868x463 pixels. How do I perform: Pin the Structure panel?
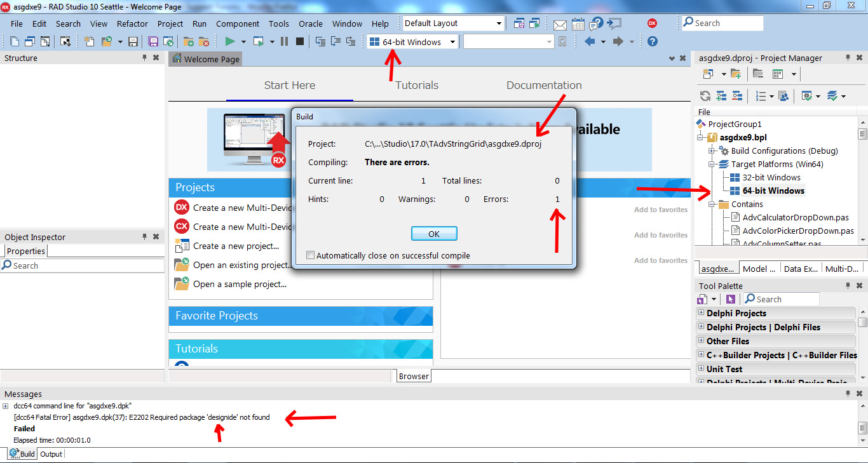click(145, 58)
